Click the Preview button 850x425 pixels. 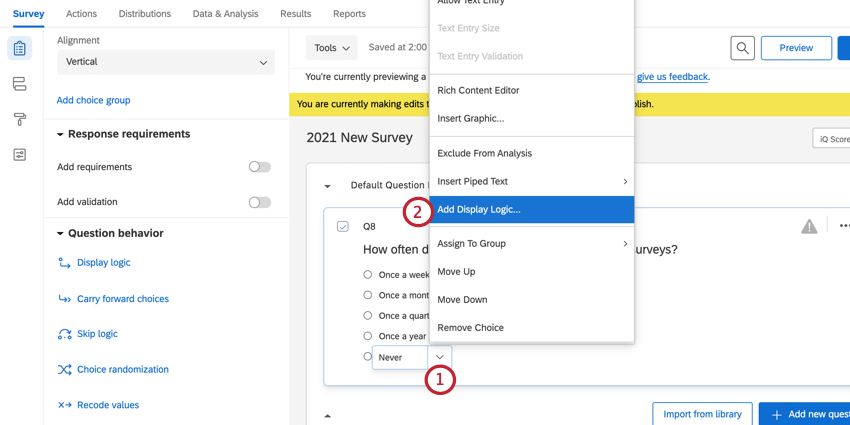(x=796, y=48)
